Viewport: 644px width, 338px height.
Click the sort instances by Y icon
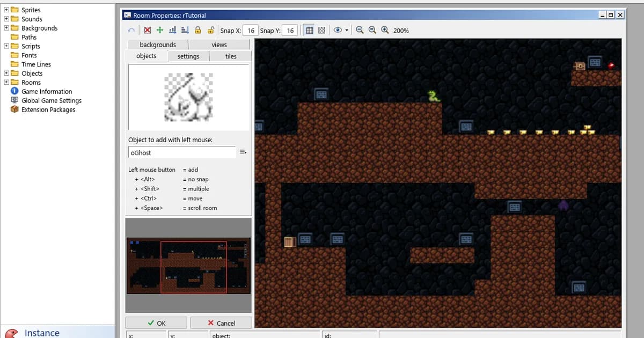pyautogui.click(x=185, y=31)
